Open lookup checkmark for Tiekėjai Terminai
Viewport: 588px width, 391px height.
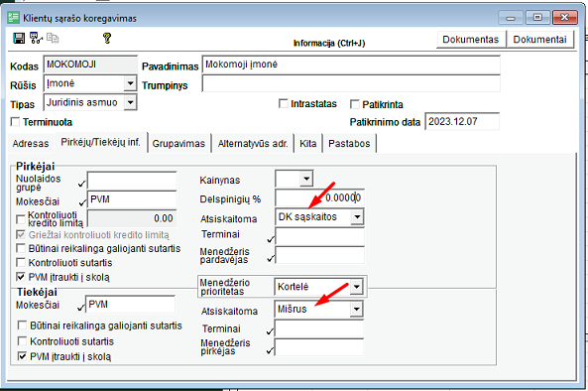[270, 331]
